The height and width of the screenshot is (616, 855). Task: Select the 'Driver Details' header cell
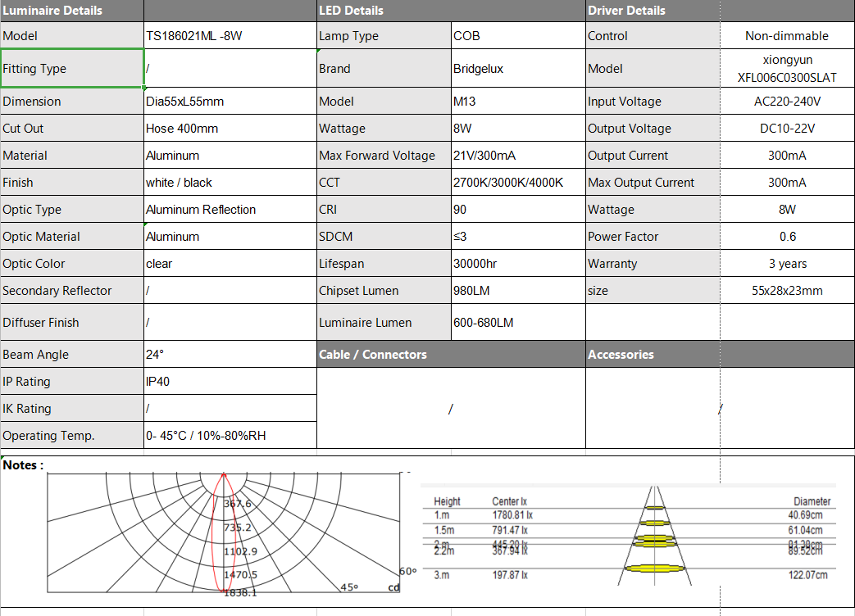(x=720, y=11)
